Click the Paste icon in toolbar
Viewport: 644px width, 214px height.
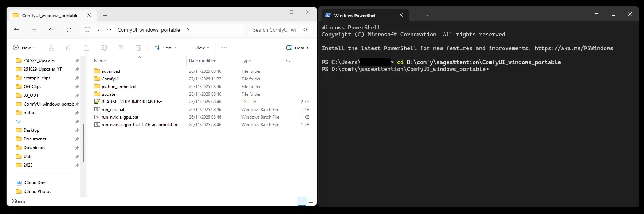click(x=86, y=48)
